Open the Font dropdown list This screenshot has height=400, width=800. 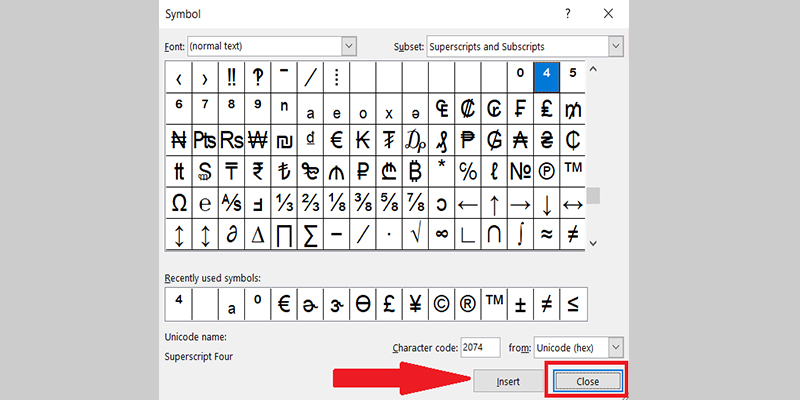point(349,46)
